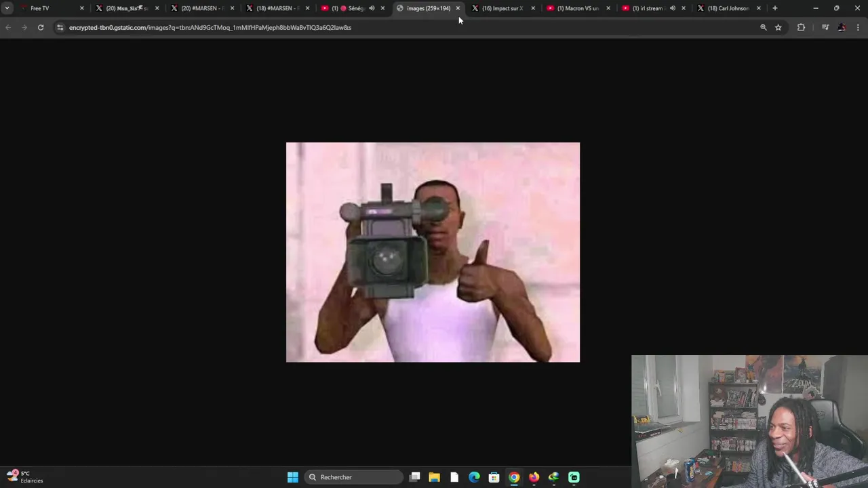The width and height of the screenshot is (868, 488).
Task: Open the Chrome extensions menu
Action: pyautogui.click(x=801, y=27)
